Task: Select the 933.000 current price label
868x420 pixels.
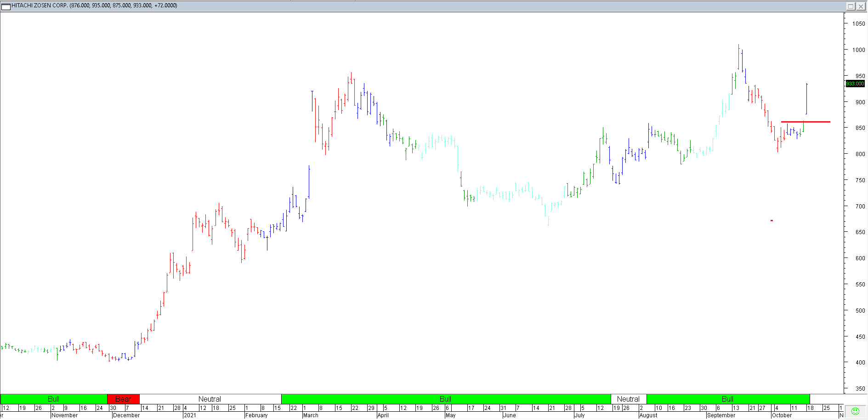Action: click(x=855, y=84)
